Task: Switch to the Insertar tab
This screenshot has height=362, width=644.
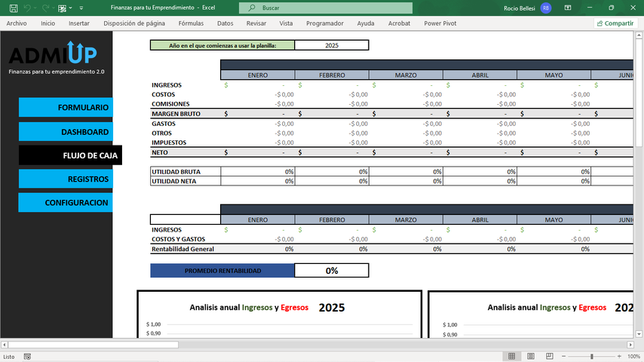Action: point(79,23)
